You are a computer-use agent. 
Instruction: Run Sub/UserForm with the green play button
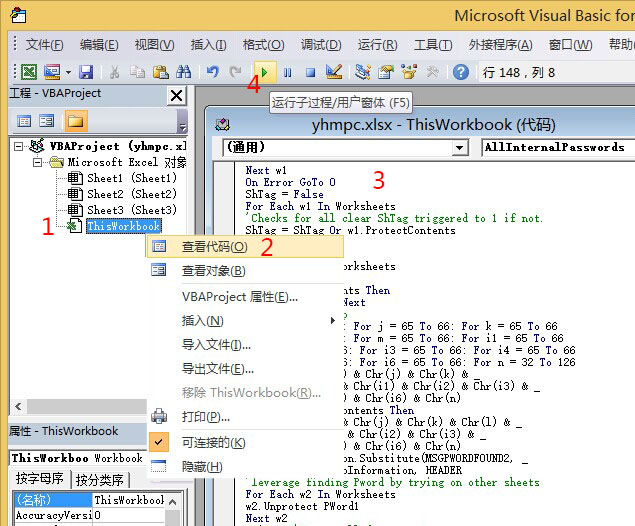click(265, 72)
